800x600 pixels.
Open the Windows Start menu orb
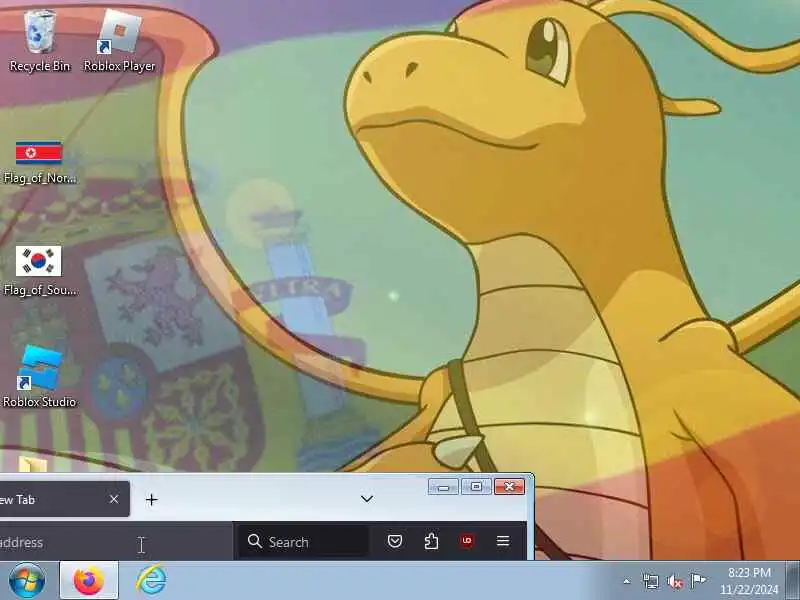[27, 581]
